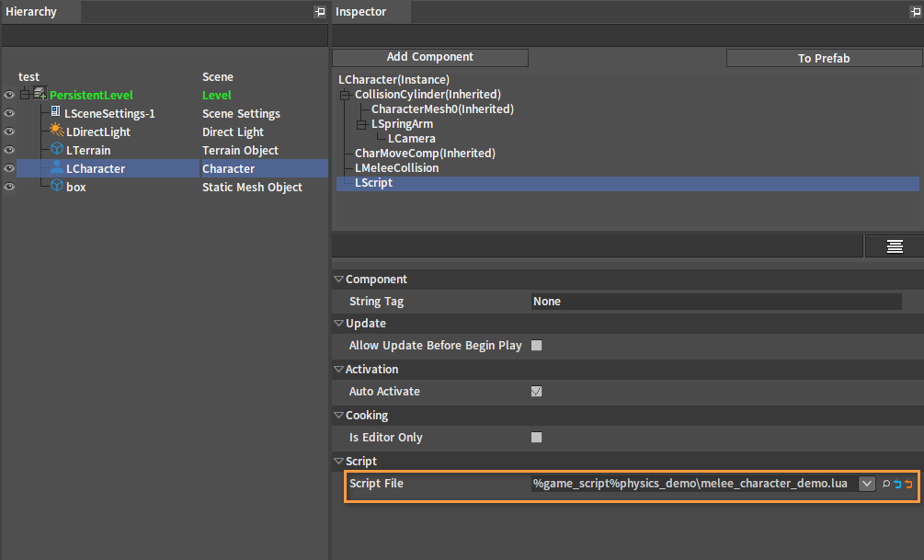924x560 pixels.
Task: Click the Hierarchy search bar
Action: 165,35
